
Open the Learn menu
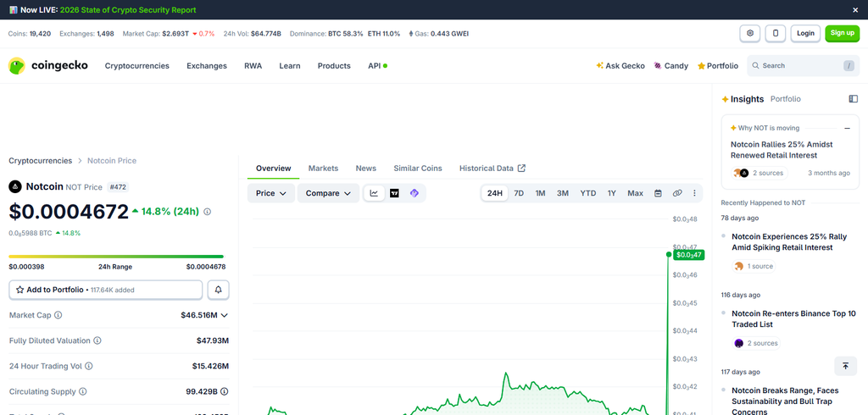290,66
